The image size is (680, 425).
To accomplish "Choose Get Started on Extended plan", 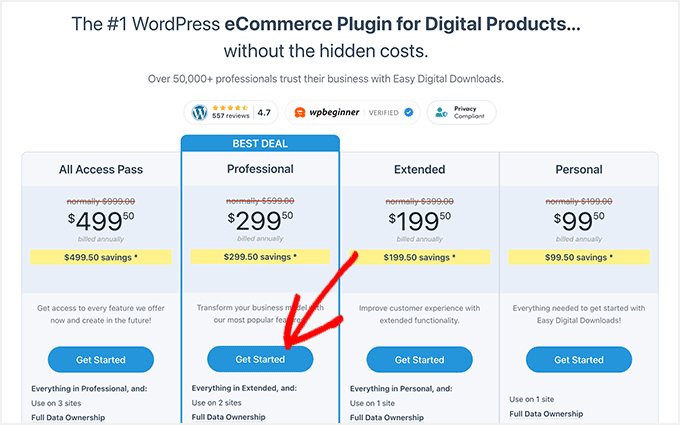I will click(x=419, y=359).
